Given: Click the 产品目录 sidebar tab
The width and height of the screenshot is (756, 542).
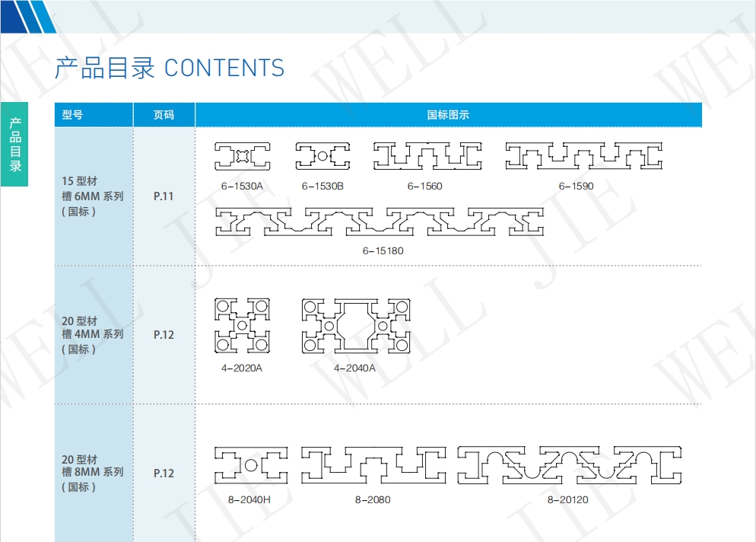Looking at the screenshot, I should (15, 144).
